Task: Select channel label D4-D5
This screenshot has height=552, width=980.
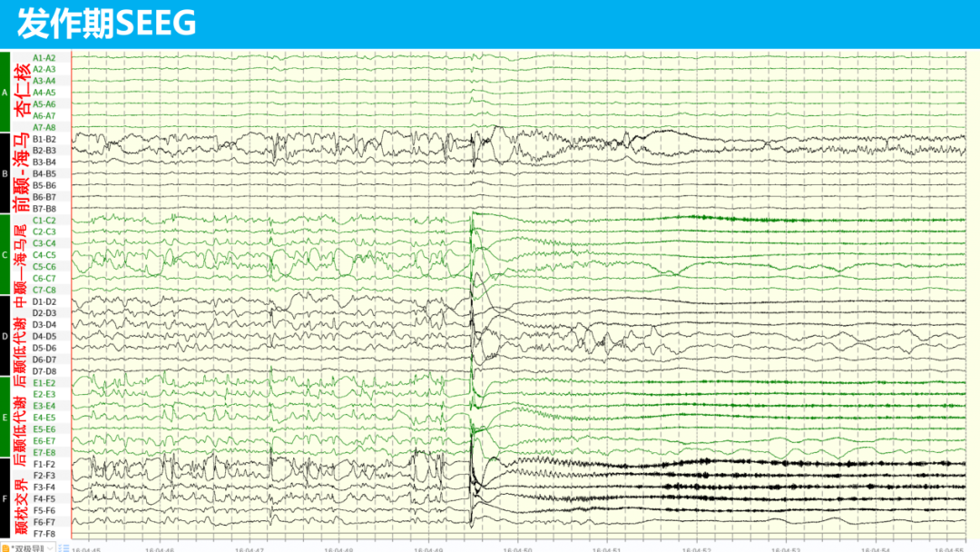Action: point(44,336)
